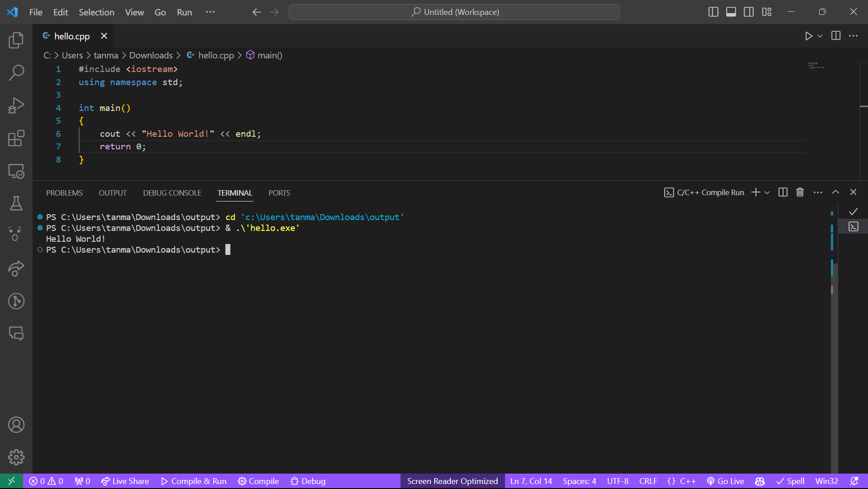Click Compile & Run in status bar
868x489 pixels.
click(194, 481)
